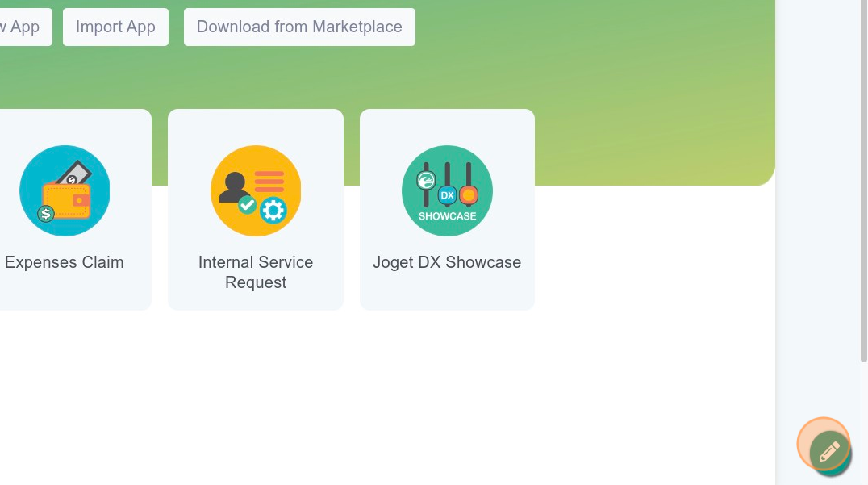This screenshot has width=868, height=485.
Task: Click the Import App button
Action: point(115,27)
